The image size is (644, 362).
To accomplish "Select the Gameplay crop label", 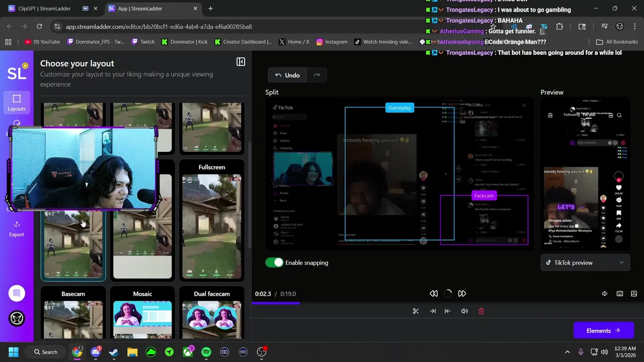I will coord(399,108).
